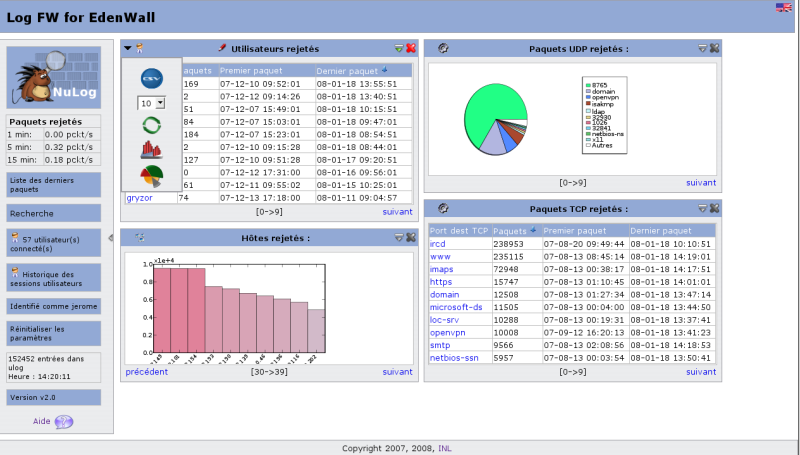Minimize the Paquets TCP rejetés panel
Viewport: 800px width, 455px height.
click(x=703, y=208)
